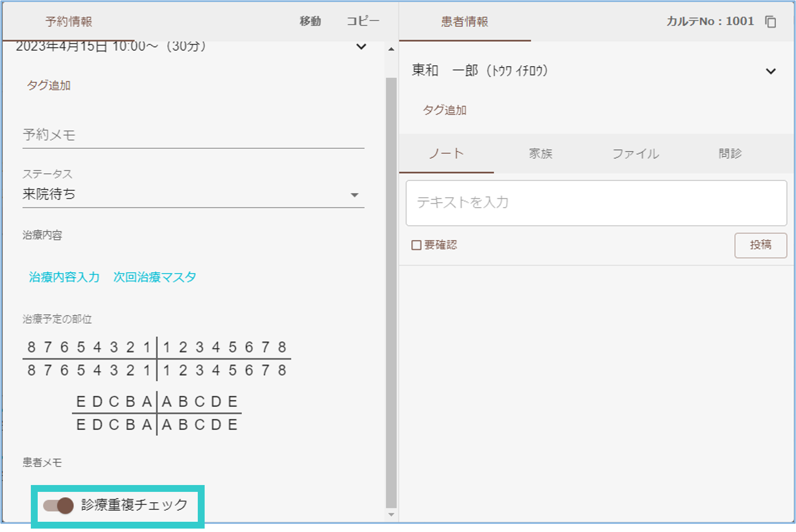Select the ノート tab
This screenshot has width=796, height=532.
446,154
